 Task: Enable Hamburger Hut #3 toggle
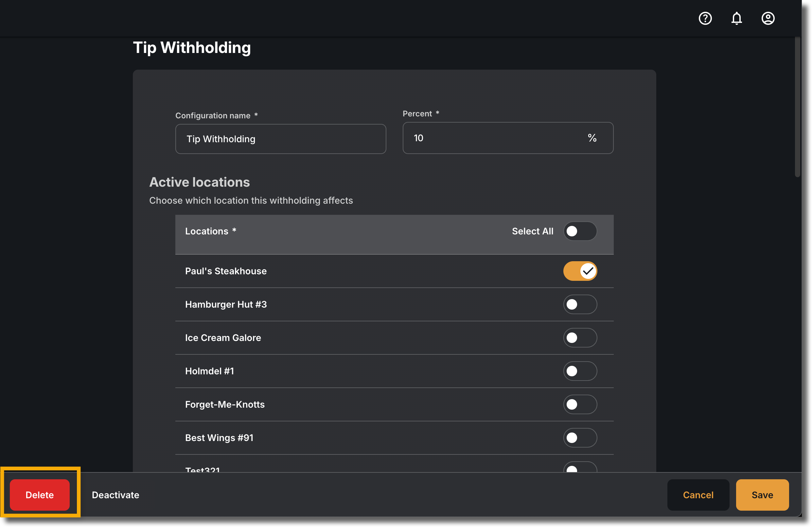(x=580, y=304)
